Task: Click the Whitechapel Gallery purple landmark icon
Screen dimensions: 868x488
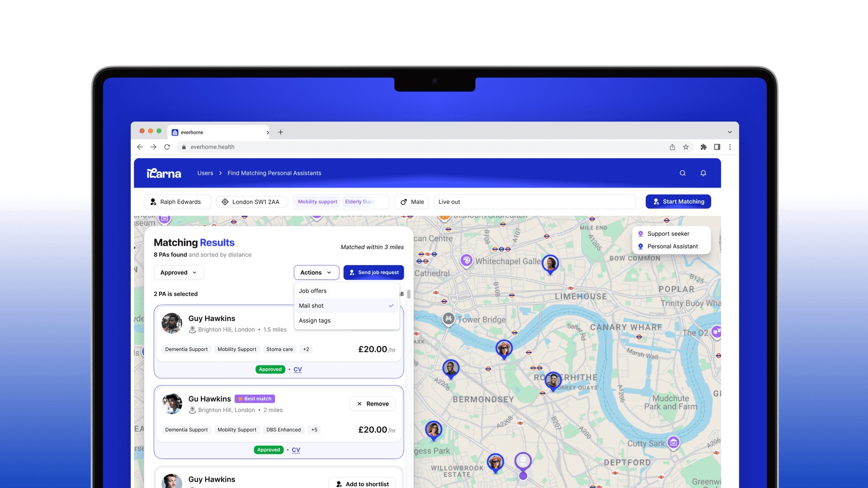Action: click(467, 260)
